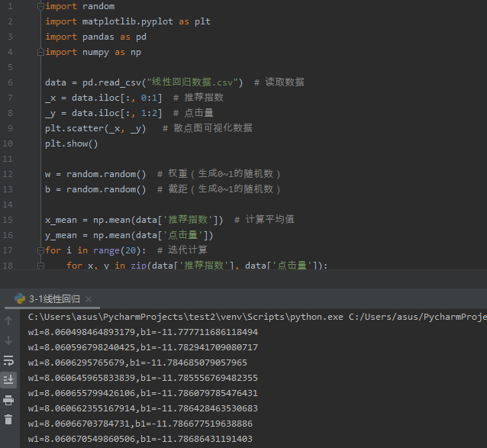The height and width of the screenshot is (448, 487).
Task: Select the 3-1线性回归 run tab
Action: pyautogui.click(x=53, y=299)
